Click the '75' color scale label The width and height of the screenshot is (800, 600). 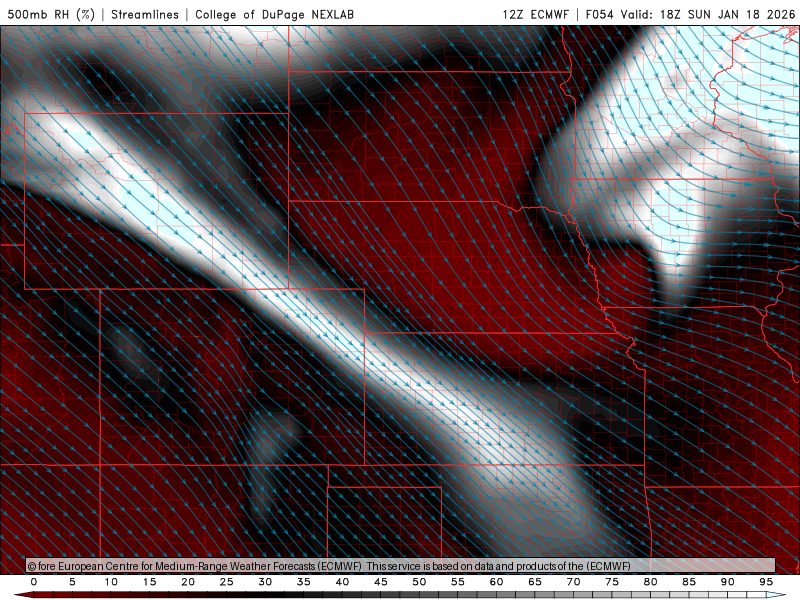[612, 582]
